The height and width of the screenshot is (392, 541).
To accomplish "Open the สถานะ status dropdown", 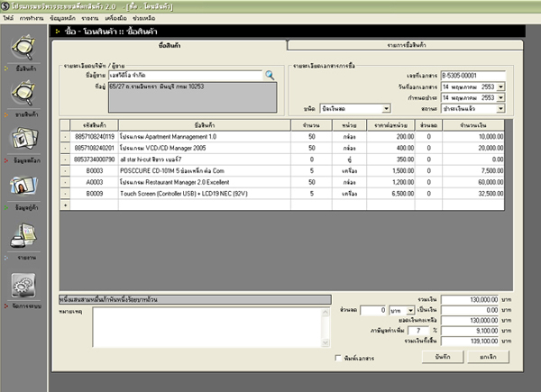I will click(500, 107).
